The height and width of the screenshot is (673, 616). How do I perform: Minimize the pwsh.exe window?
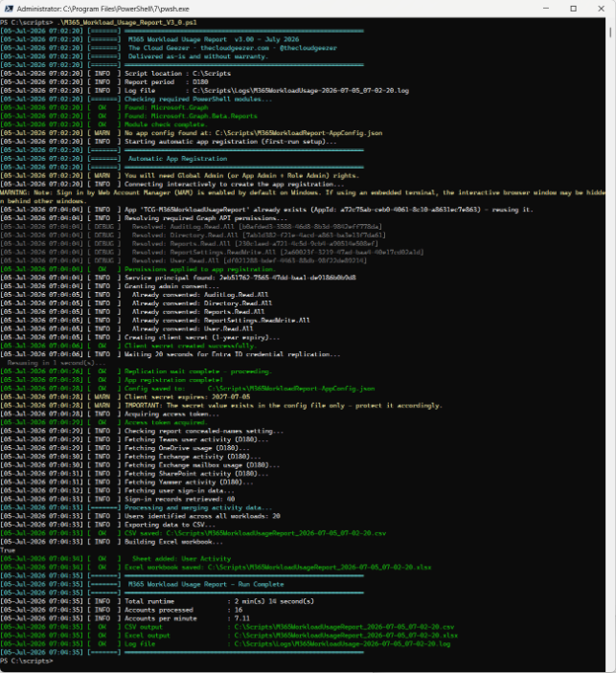tap(546, 9)
